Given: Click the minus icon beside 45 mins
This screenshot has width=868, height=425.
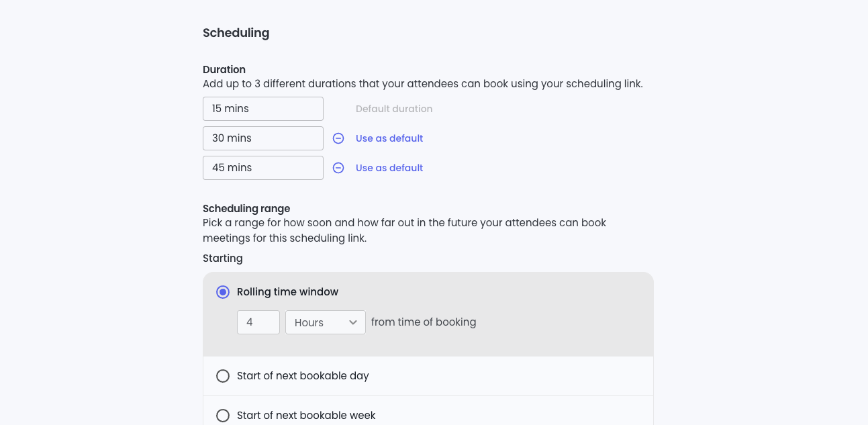Looking at the screenshot, I should click(x=338, y=168).
